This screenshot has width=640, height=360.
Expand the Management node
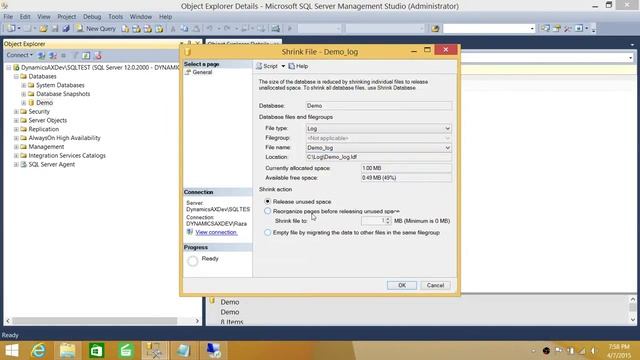pos(16,147)
